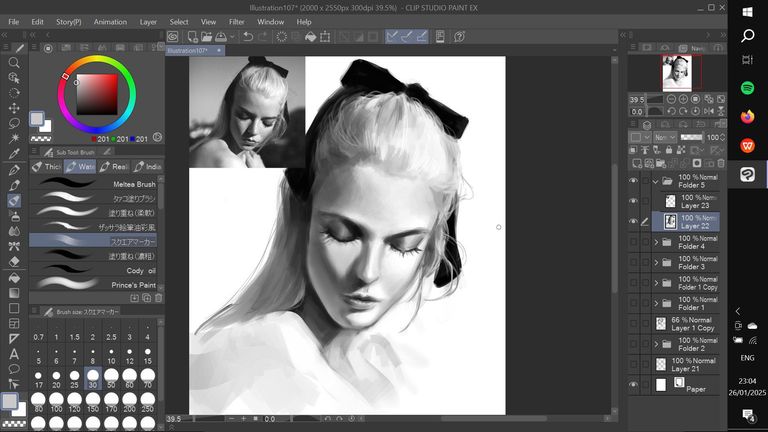Screen dimensions: 768x432
Task: Select the Text tool
Action: coord(14,354)
